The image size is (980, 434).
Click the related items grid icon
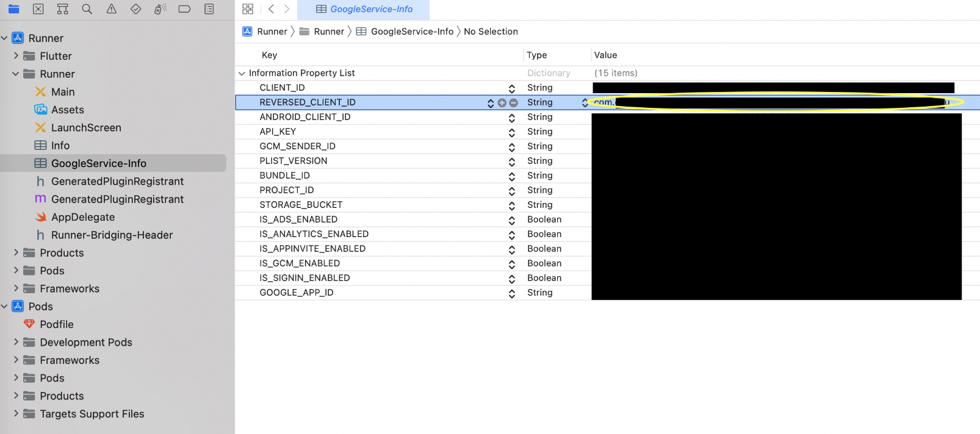coord(248,9)
